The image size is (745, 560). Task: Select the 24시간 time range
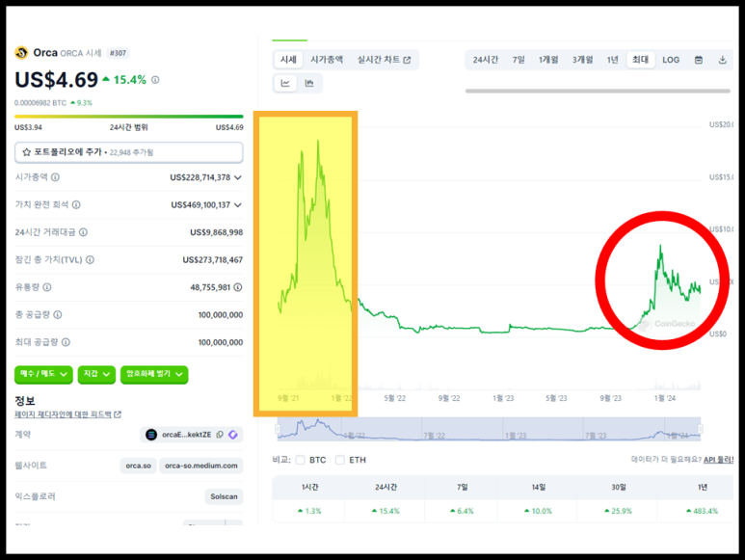click(485, 60)
